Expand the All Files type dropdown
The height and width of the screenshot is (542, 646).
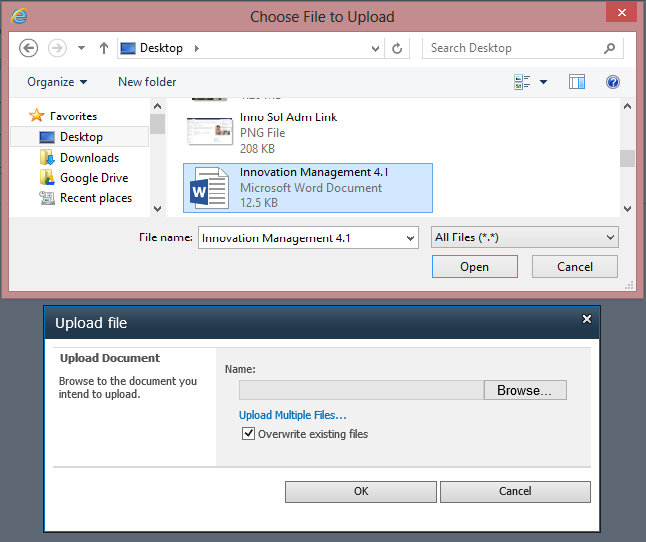pos(610,237)
